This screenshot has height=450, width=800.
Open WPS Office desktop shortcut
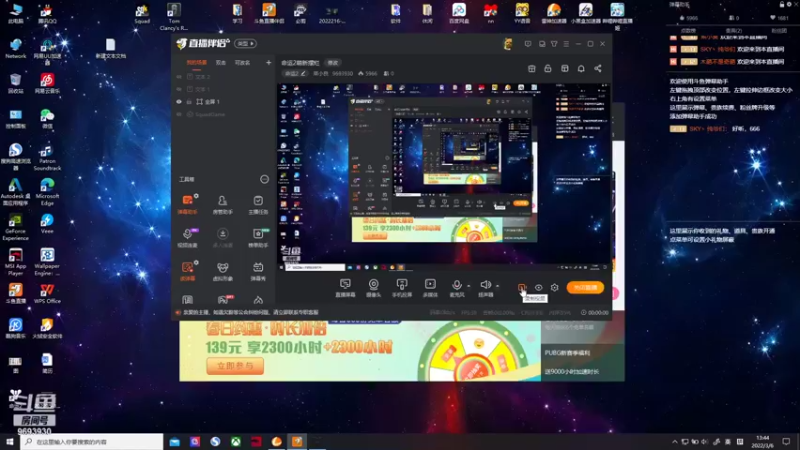(47, 293)
